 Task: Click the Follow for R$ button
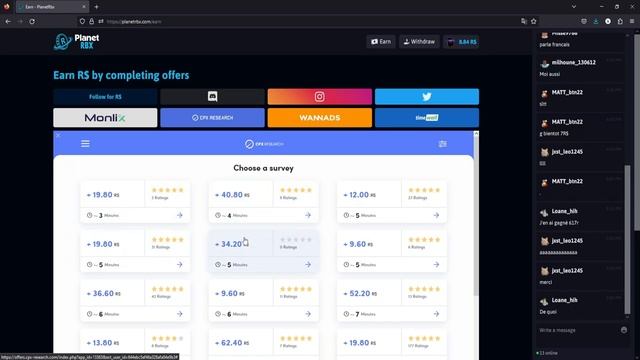coord(105,97)
